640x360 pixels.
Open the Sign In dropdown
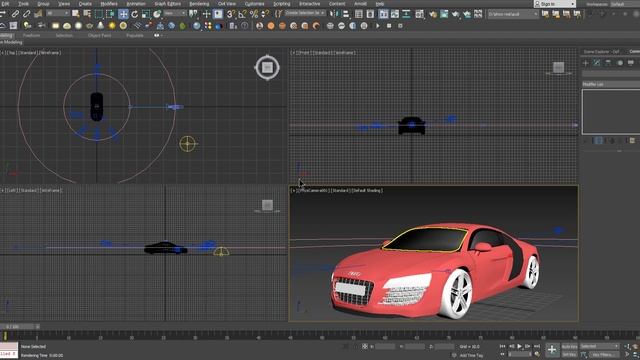pos(555,4)
